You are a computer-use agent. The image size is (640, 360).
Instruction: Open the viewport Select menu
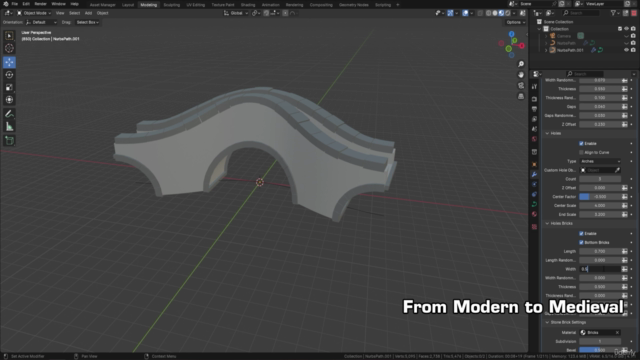(74, 13)
